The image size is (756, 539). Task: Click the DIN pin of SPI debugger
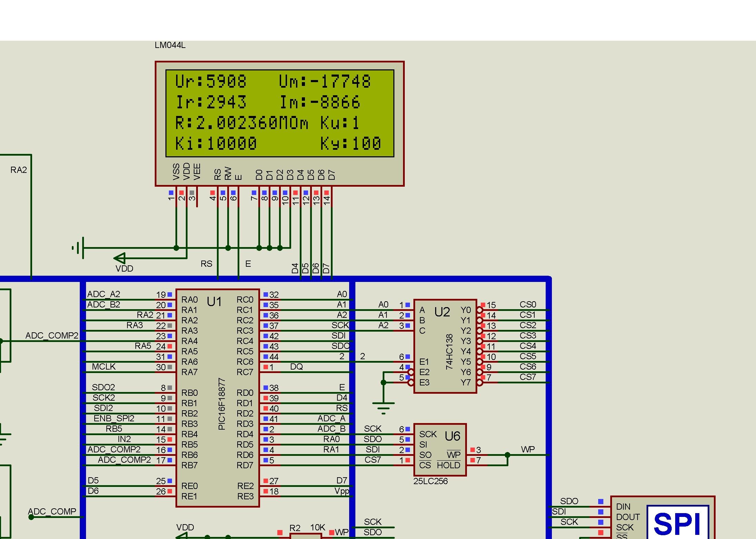[x=623, y=507]
